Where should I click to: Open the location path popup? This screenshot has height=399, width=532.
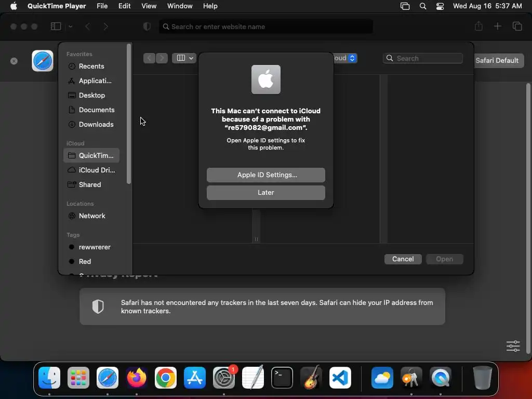[345, 58]
